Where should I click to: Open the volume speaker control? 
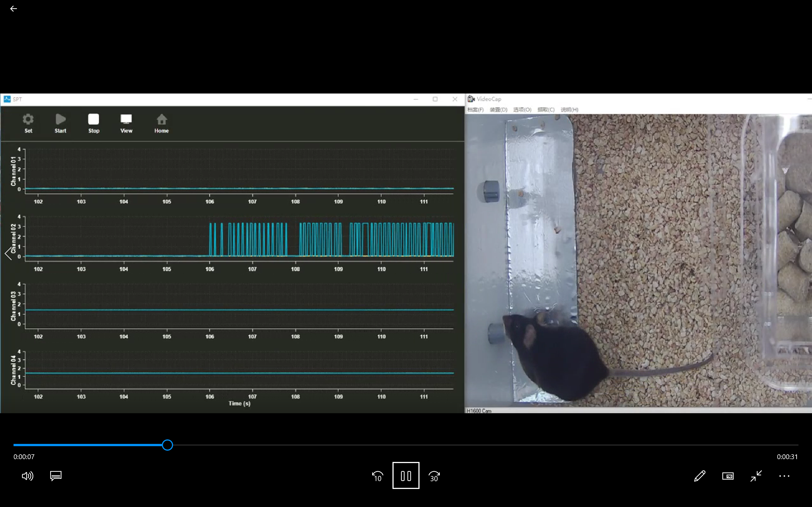(27, 476)
